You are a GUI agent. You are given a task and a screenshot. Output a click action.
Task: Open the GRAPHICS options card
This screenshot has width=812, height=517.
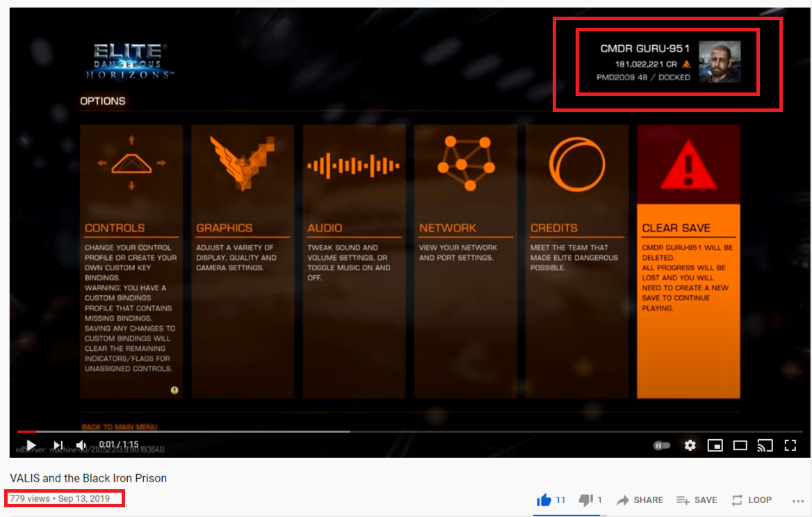tap(243, 261)
